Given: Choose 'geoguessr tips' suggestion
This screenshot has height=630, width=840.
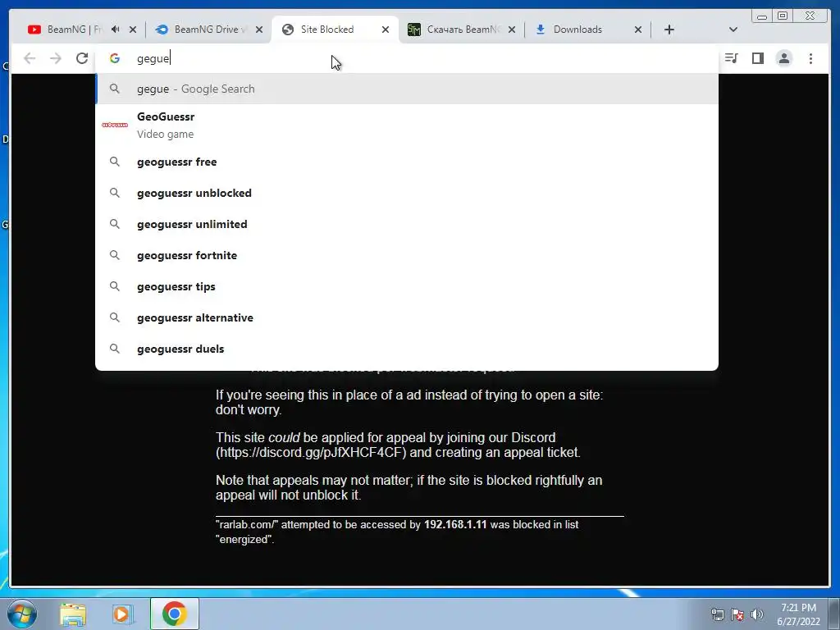Looking at the screenshot, I should 407,286.
